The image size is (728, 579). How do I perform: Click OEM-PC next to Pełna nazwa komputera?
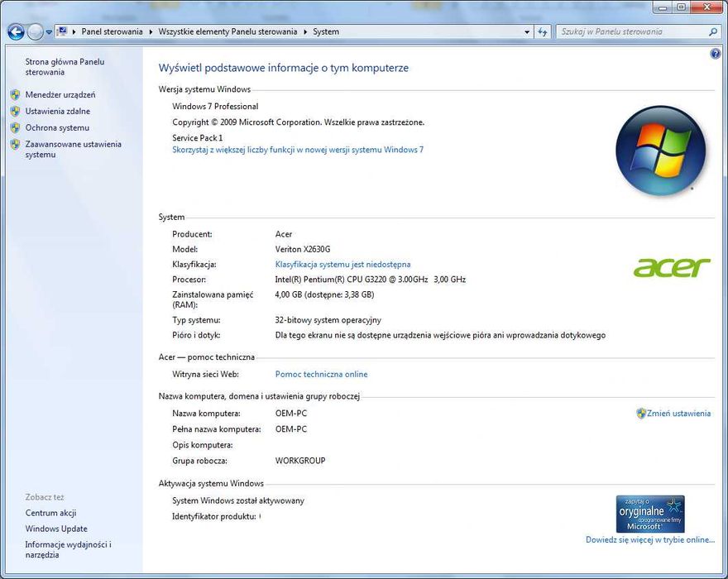(291, 429)
